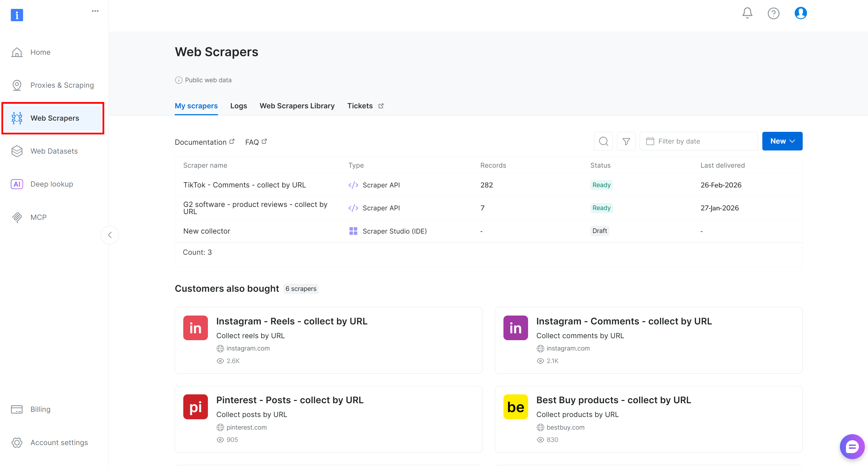The height and width of the screenshot is (466, 868).
Task: Open the notifications bell icon
Action: click(x=747, y=13)
